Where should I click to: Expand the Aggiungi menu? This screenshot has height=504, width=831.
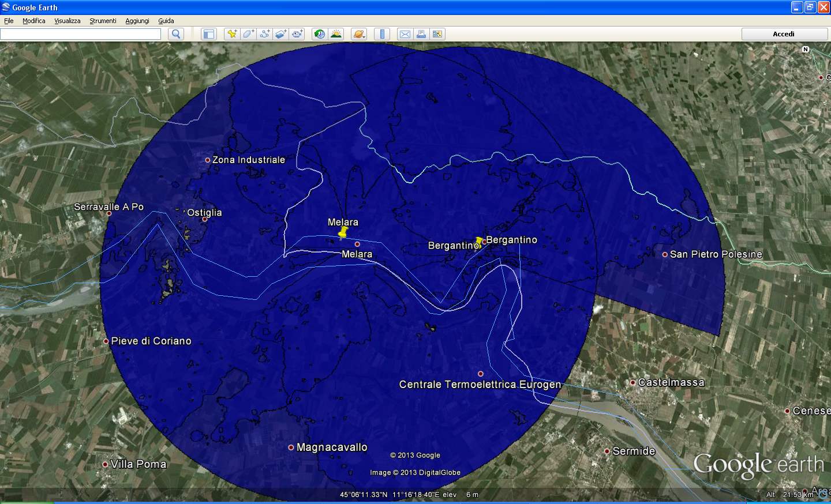[137, 21]
